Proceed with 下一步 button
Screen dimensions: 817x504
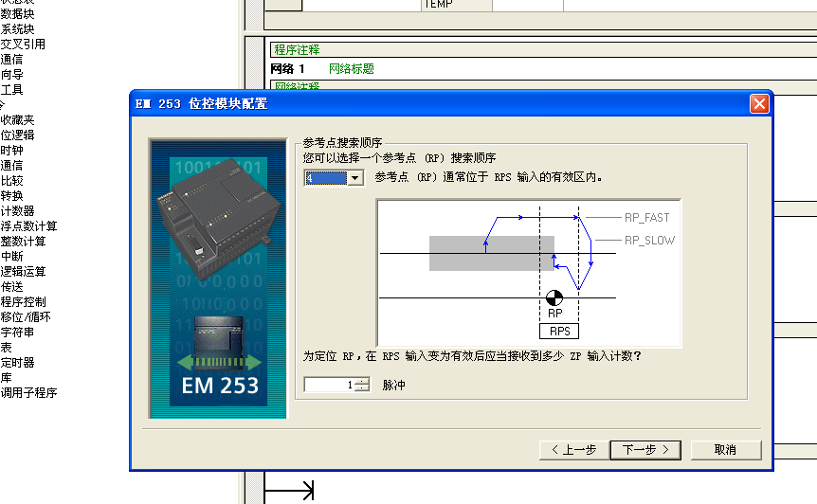click(645, 450)
